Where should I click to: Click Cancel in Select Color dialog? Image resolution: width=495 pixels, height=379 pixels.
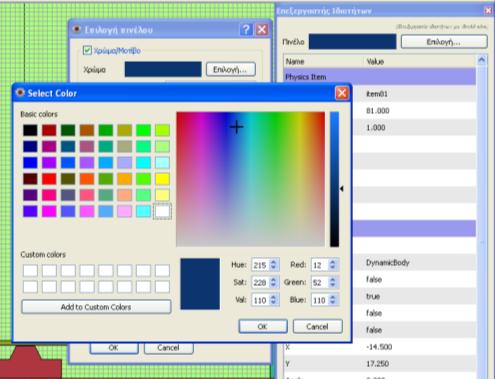point(317,326)
